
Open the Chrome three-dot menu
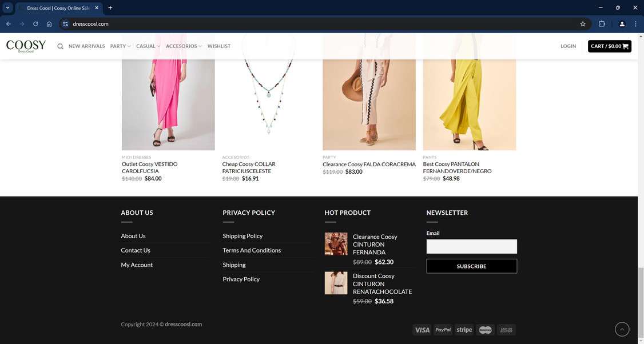click(x=635, y=24)
